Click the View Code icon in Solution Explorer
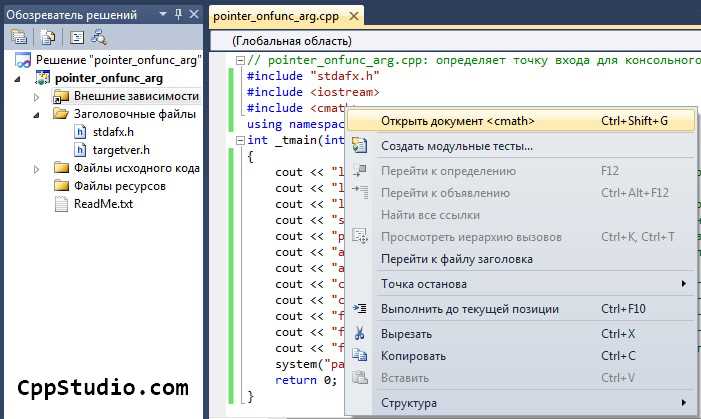The width and height of the screenshot is (701, 419). pos(76,37)
